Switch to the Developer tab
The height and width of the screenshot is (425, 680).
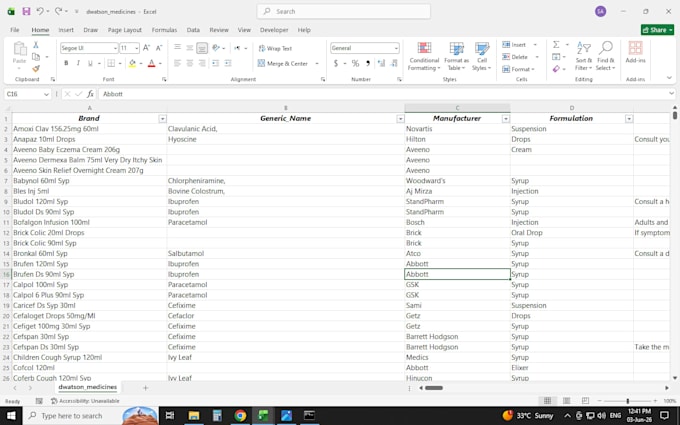click(274, 30)
